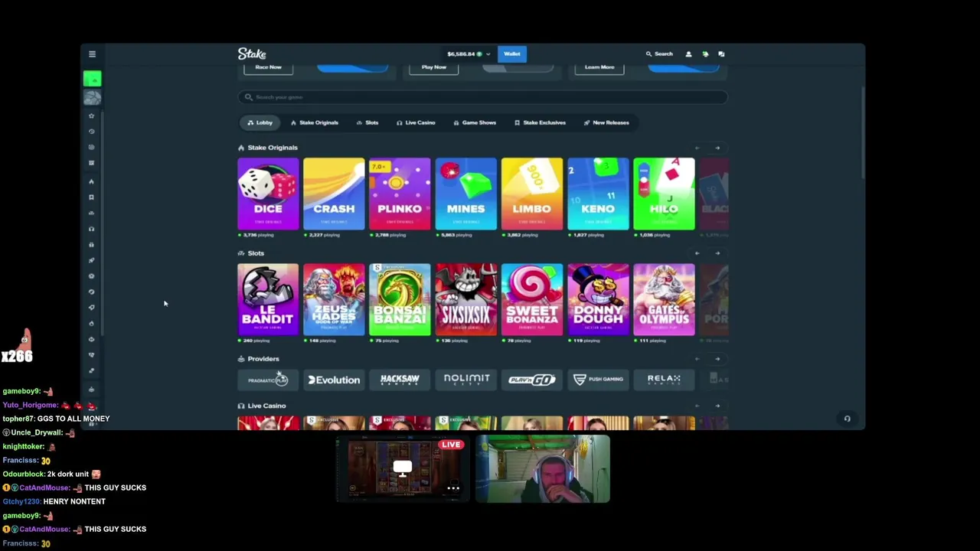Viewport: 980px width, 551px height.
Task: Go to next Live Casino arrow
Action: (x=717, y=406)
